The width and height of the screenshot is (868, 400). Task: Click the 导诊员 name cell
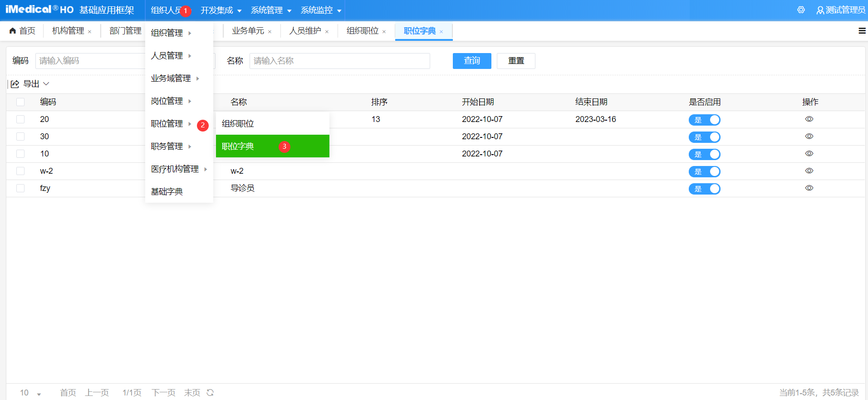pyautogui.click(x=242, y=188)
